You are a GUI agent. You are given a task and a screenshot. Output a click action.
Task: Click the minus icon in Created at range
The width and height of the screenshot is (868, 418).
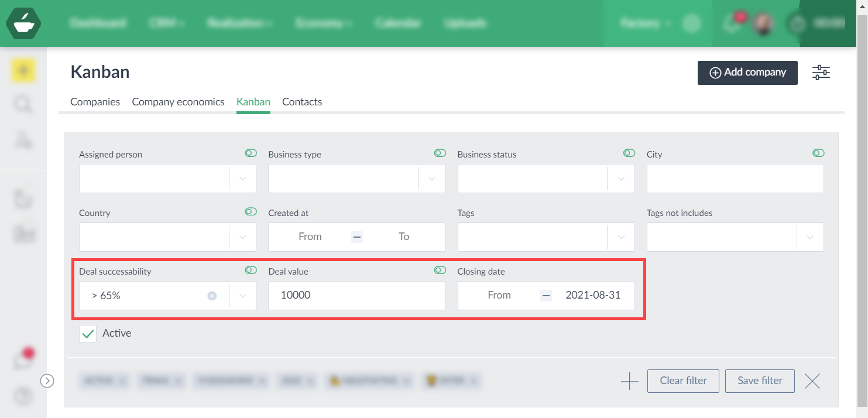coord(357,237)
